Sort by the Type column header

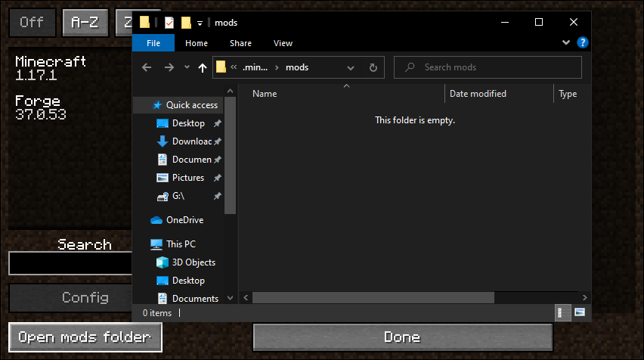(568, 94)
